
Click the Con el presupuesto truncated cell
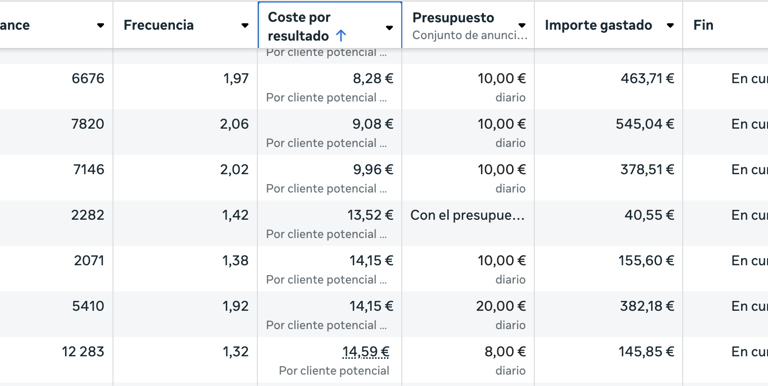click(x=468, y=215)
